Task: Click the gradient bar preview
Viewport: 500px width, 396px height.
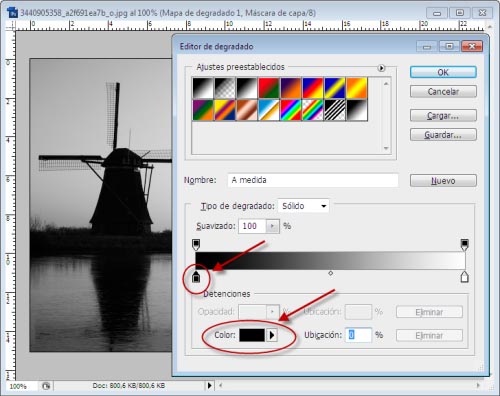Action: pos(330,260)
